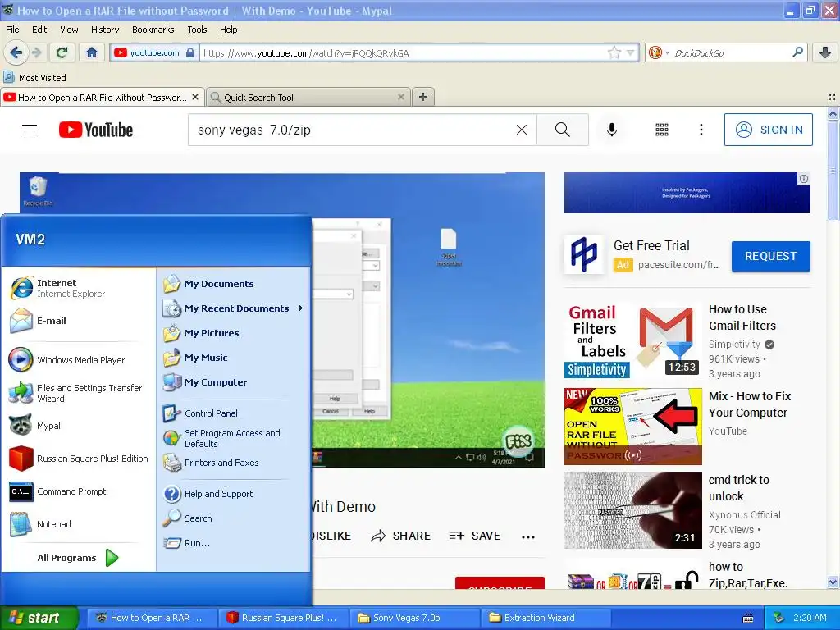Image resolution: width=840 pixels, height=630 pixels.
Task: Clear the YouTube search text with X
Action: coord(521,130)
